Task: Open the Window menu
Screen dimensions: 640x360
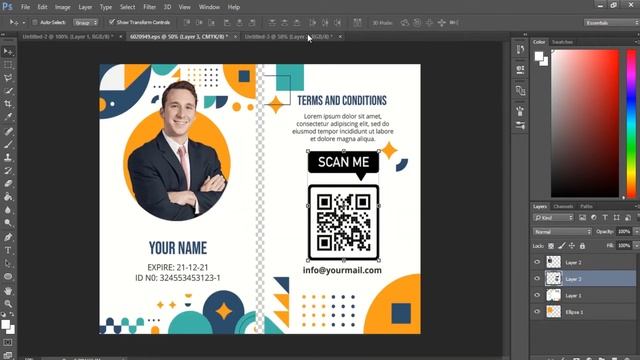Action: point(209,7)
